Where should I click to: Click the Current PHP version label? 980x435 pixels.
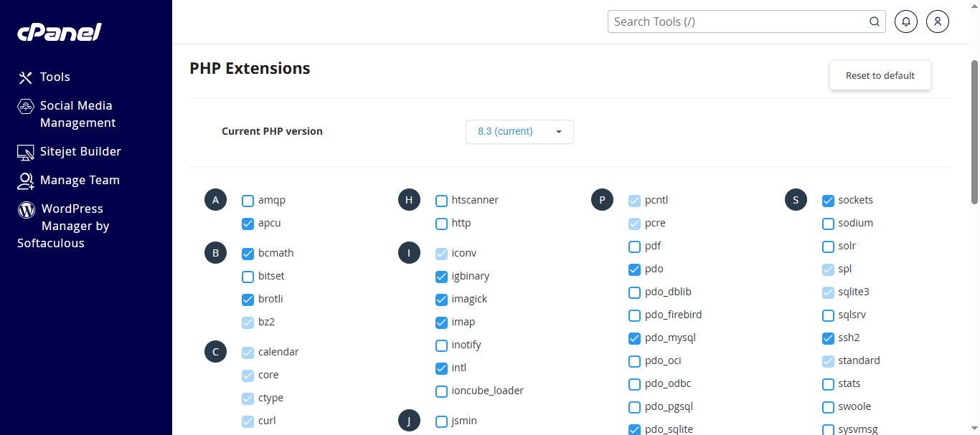272,132
